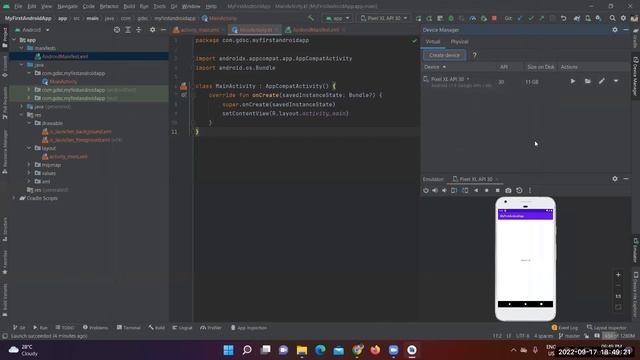Open the Tools menu
The width and height of the screenshot is (640, 360).
pos(160,7)
